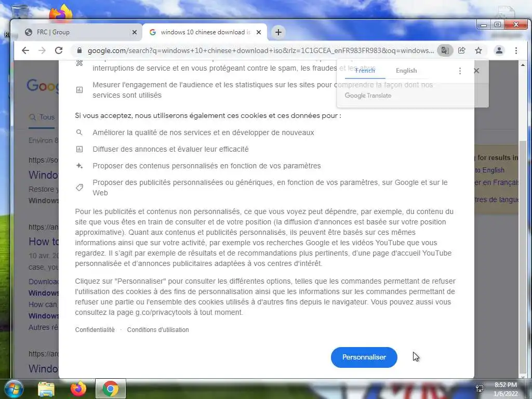Open the Chrome profile avatar
The height and width of the screenshot is (399, 532).
tap(499, 50)
